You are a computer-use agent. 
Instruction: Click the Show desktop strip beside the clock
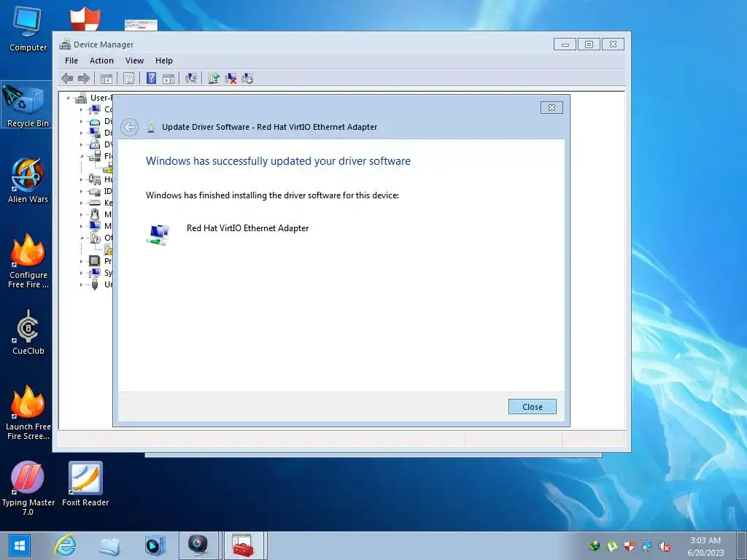coord(742,545)
